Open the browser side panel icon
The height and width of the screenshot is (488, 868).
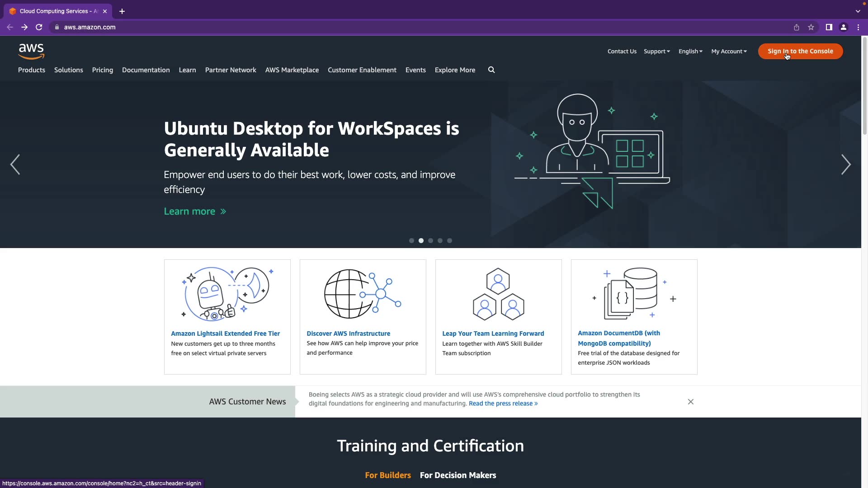coord(829,27)
